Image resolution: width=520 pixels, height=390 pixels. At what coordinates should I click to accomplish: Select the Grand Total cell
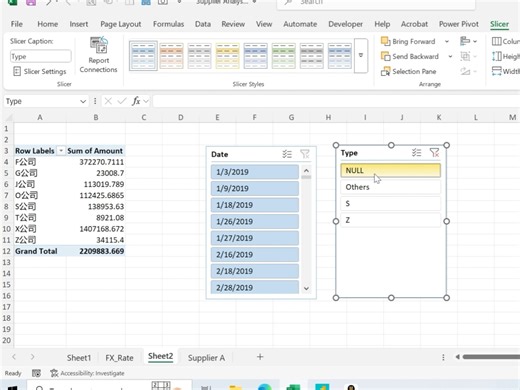(40, 251)
